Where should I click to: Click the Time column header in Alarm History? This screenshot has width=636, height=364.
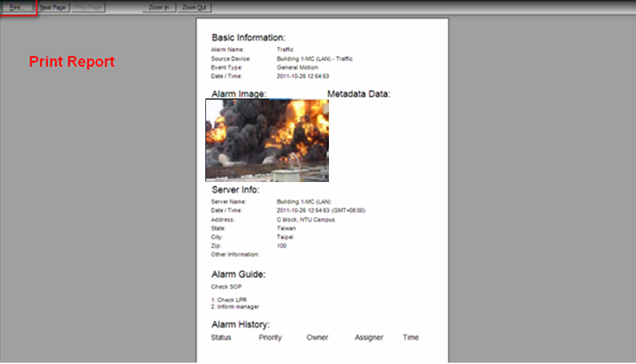[x=411, y=337]
